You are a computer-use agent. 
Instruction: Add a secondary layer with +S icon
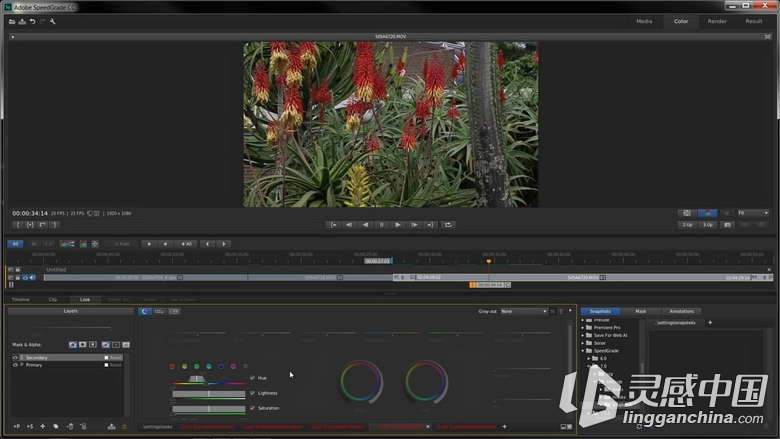point(30,427)
